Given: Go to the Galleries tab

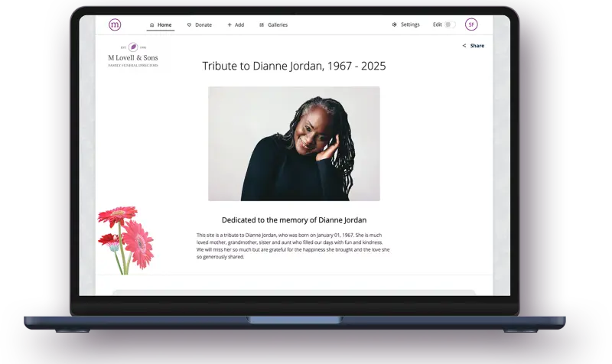Looking at the screenshot, I should (278, 24).
